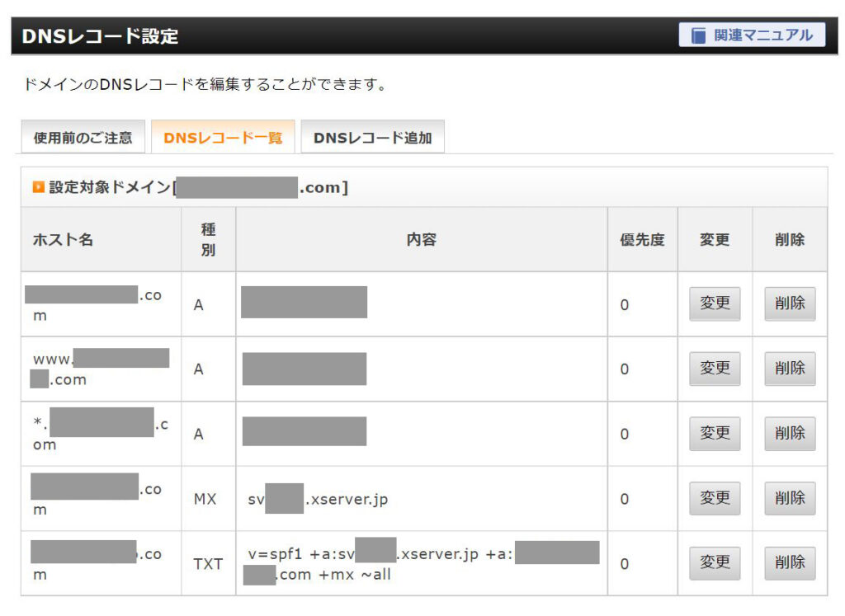Delete the TXT SPF record
Image resolution: width=845 pixels, height=616 pixels.
pyautogui.click(x=789, y=563)
